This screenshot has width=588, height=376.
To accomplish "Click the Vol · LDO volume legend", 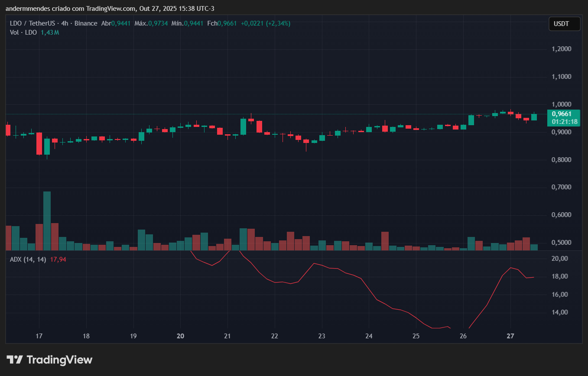I will click(x=23, y=32).
